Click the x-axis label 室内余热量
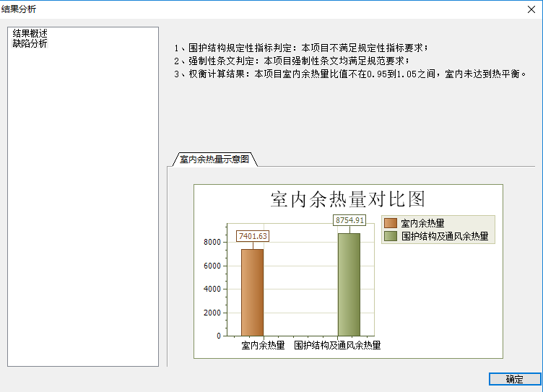The image size is (543, 392). coord(263,345)
